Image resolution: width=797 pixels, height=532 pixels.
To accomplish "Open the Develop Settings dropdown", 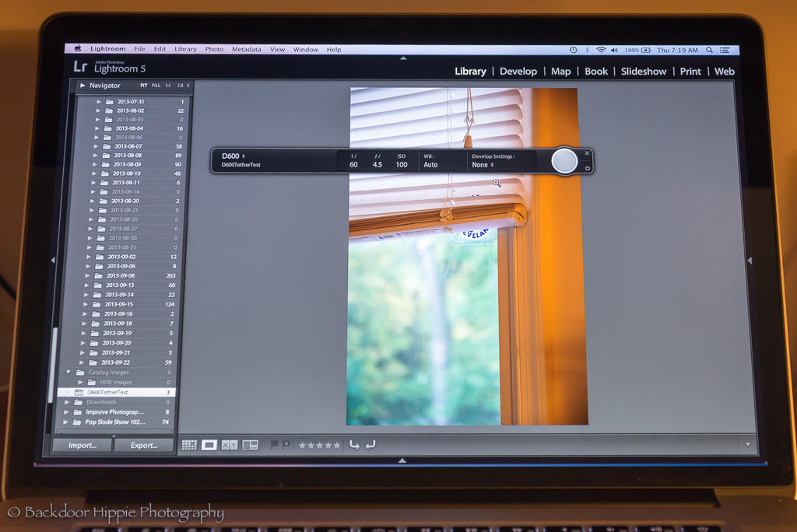I will point(483,165).
